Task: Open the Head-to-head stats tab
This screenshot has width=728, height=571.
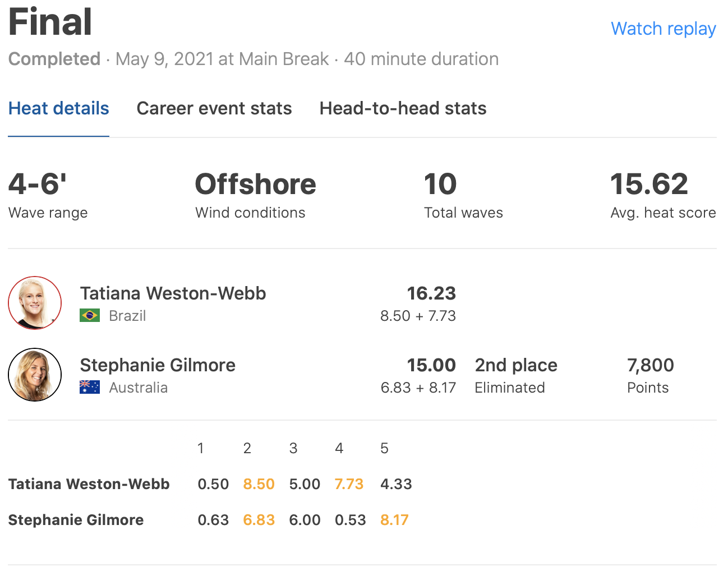Action: point(403,108)
